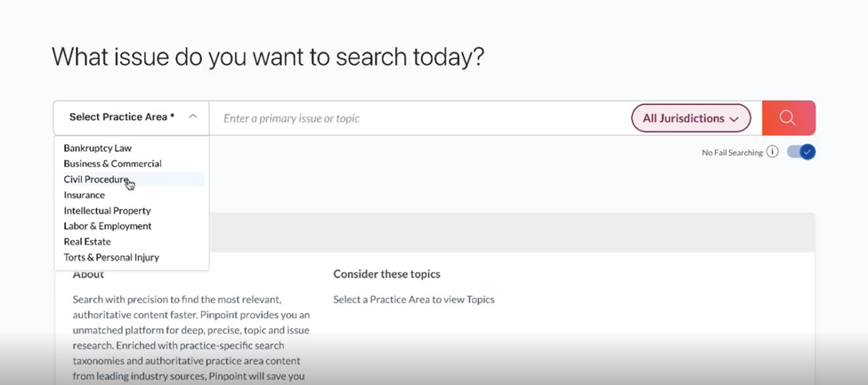The image size is (868, 385).
Task: Click the chevron arrow beside Select Practice Area
Action: pyautogui.click(x=192, y=116)
